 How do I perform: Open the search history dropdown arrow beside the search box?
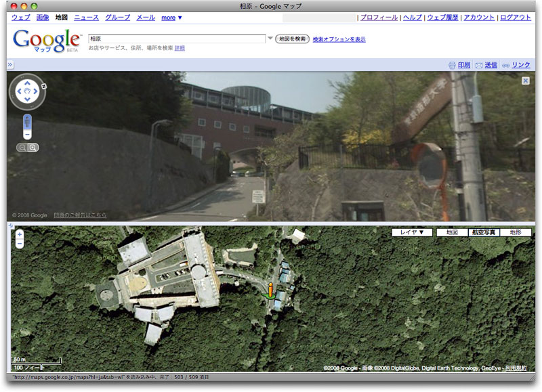point(270,39)
